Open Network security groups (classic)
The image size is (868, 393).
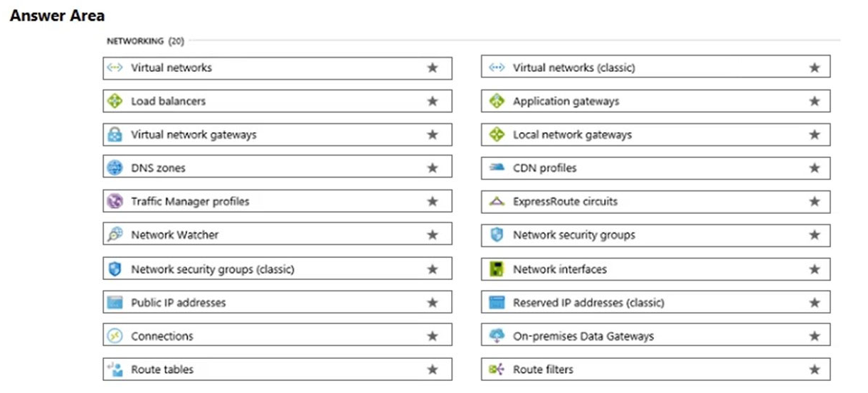(x=277, y=269)
